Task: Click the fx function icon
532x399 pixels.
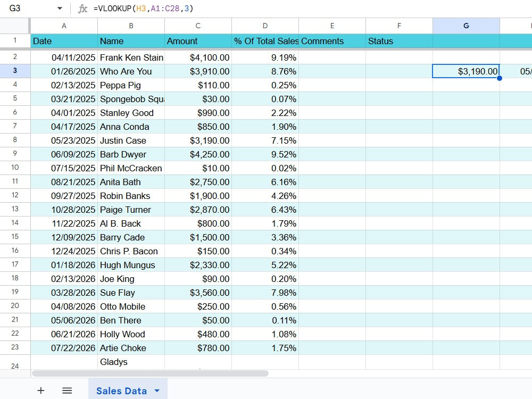Action: (82, 9)
